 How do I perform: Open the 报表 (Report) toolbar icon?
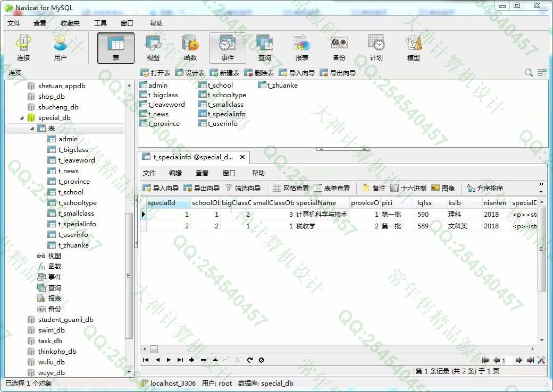tap(302, 48)
